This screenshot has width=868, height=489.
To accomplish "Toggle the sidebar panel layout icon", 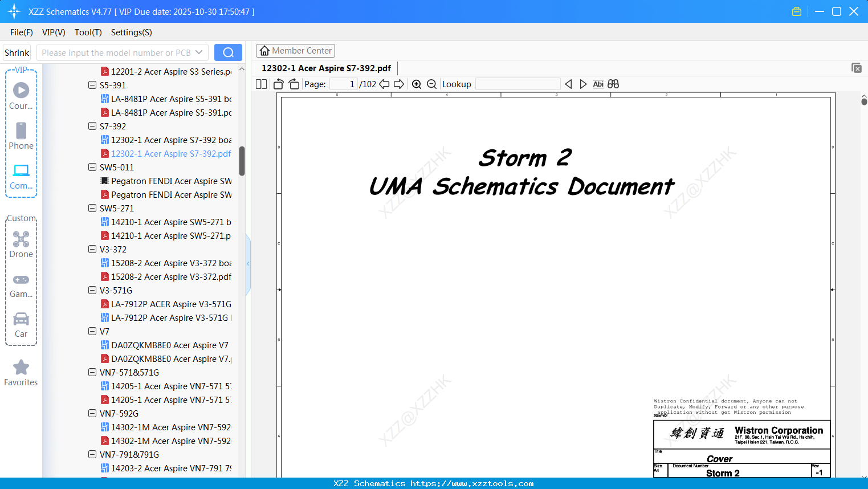I will pos(262,84).
